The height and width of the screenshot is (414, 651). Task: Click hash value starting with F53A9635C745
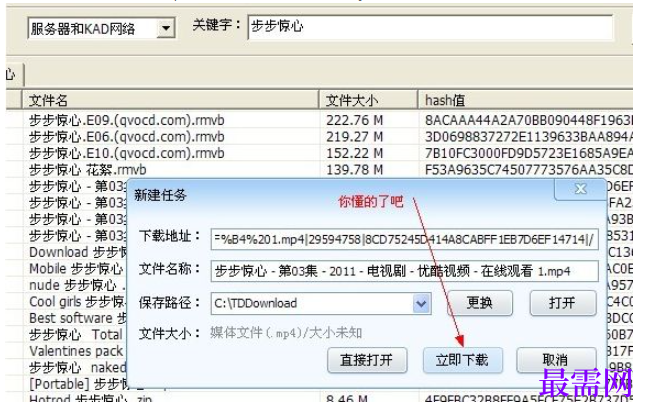[x=529, y=170]
